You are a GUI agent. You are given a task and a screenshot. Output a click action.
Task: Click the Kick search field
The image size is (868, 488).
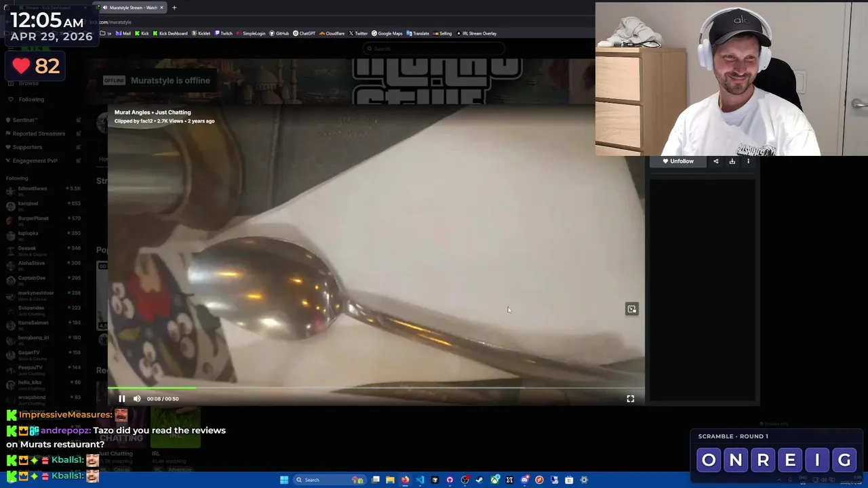point(434,49)
